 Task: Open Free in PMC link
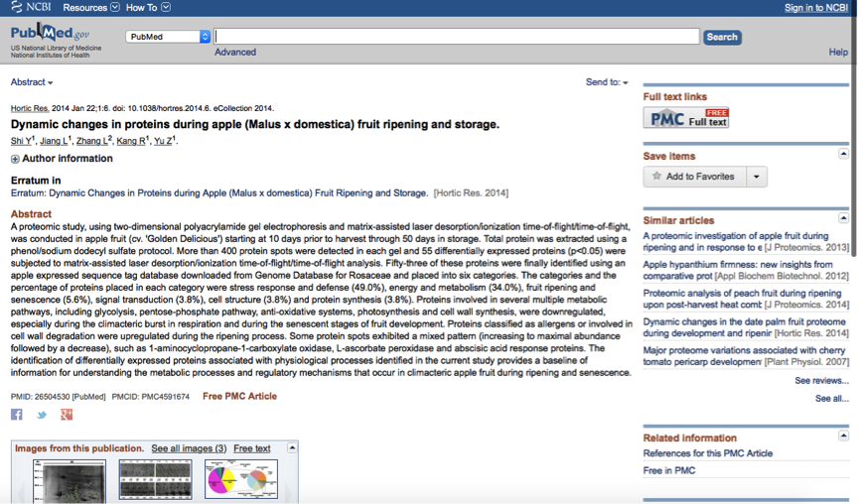coord(668,470)
